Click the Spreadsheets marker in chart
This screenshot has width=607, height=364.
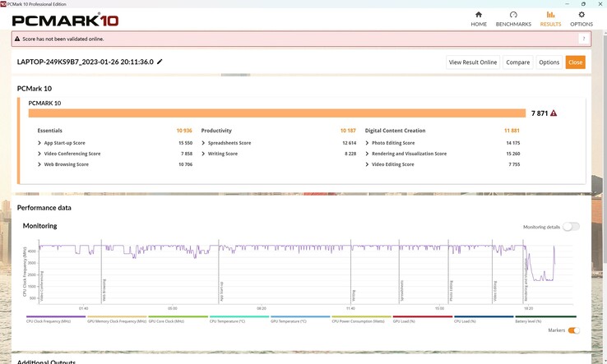tap(402, 291)
